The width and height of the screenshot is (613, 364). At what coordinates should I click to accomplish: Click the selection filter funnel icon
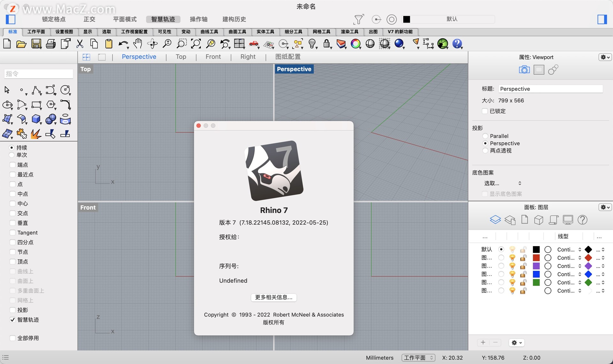(x=359, y=19)
